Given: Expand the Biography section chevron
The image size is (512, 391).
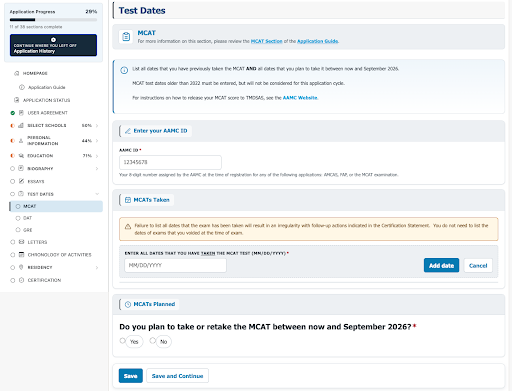Looking at the screenshot, I should pyautogui.click(x=97, y=169).
